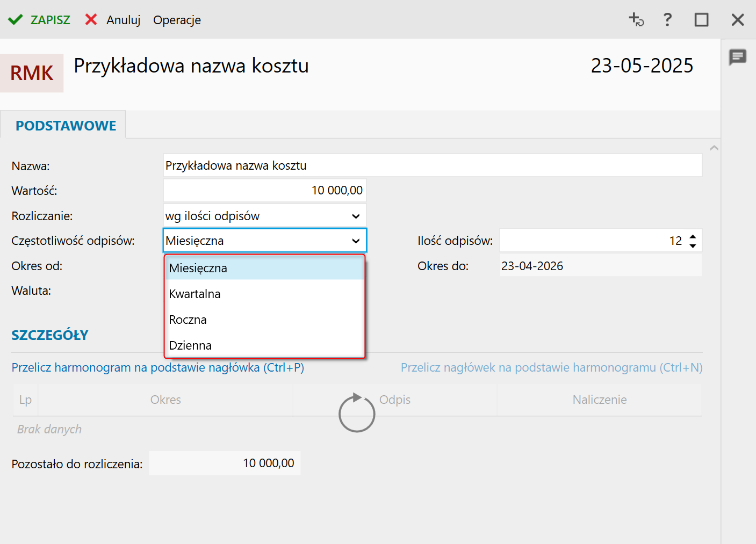The height and width of the screenshot is (544, 756).
Task: Open the Operacje menu
Action: pyautogui.click(x=177, y=20)
